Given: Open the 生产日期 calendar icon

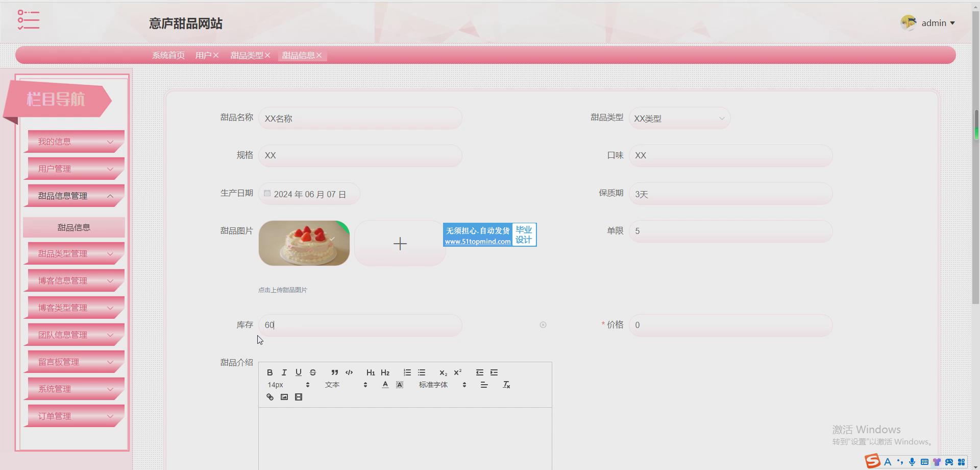Looking at the screenshot, I should pyautogui.click(x=267, y=193).
